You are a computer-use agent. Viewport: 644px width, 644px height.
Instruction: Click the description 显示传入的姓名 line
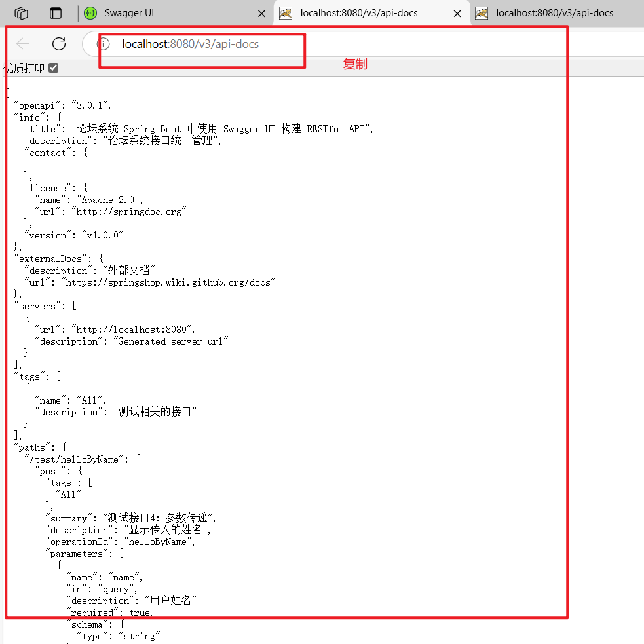click(x=128, y=530)
